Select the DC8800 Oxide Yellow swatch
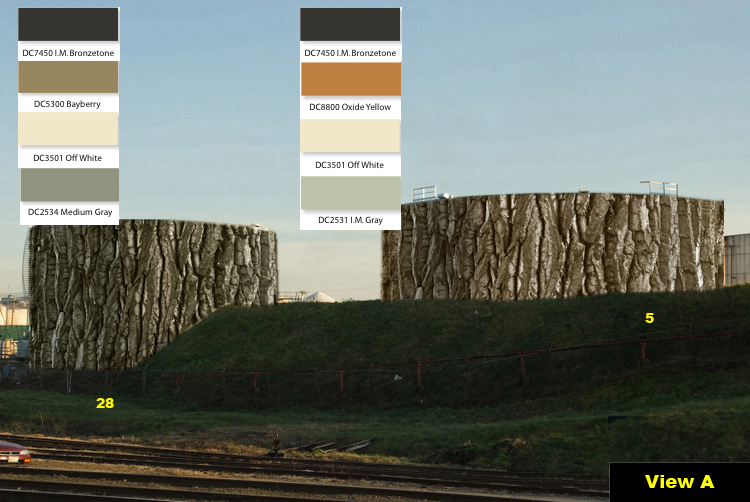This screenshot has width=750, height=502. pyautogui.click(x=350, y=79)
